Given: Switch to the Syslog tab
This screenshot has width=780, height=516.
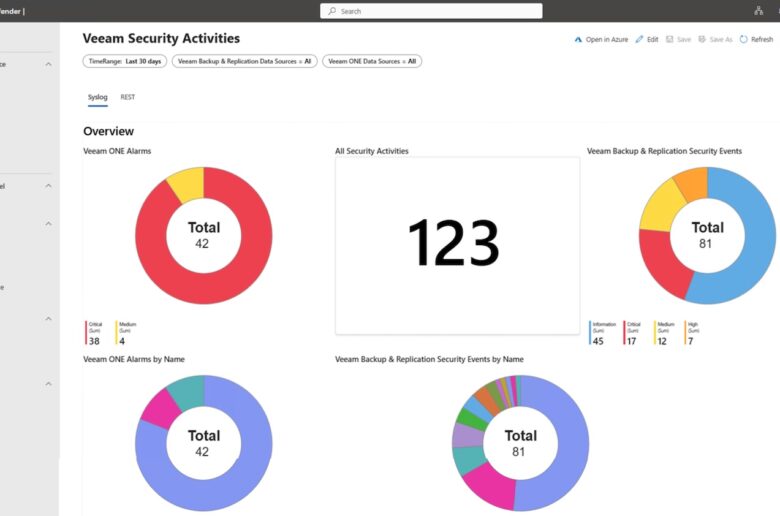Looking at the screenshot, I should coord(98,97).
